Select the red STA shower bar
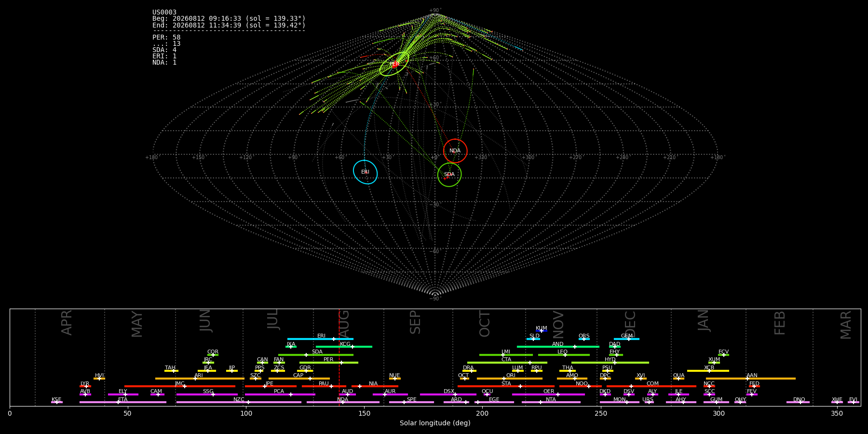The width and height of the screenshot is (868, 434). pyautogui.click(x=506, y=386)
